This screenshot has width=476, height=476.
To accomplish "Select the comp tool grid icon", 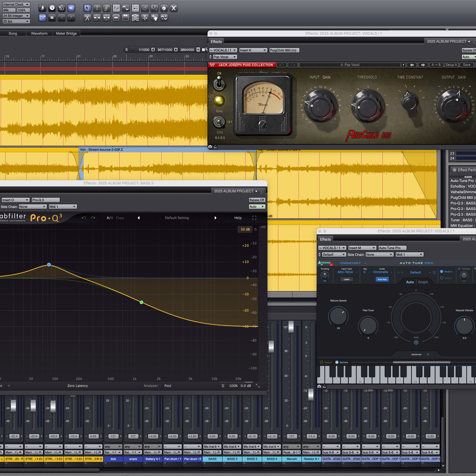I will pyautogui.click(x=135, y=18).
